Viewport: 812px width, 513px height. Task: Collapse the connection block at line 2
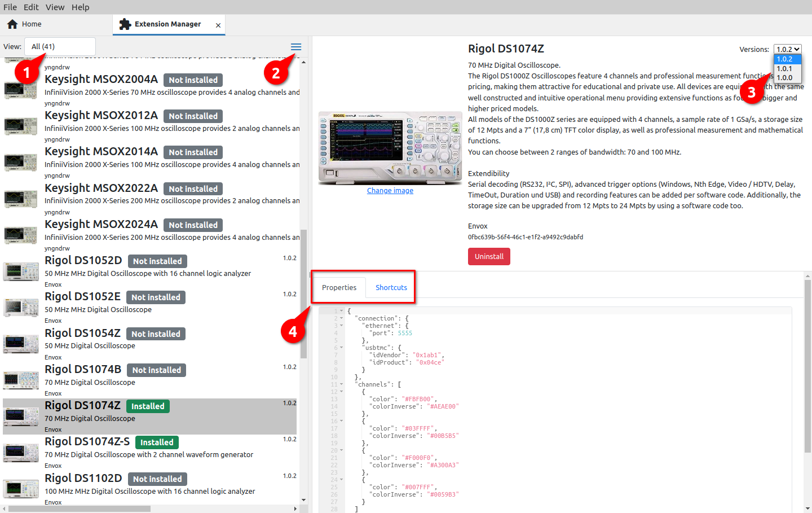click(x=341, y=318)
